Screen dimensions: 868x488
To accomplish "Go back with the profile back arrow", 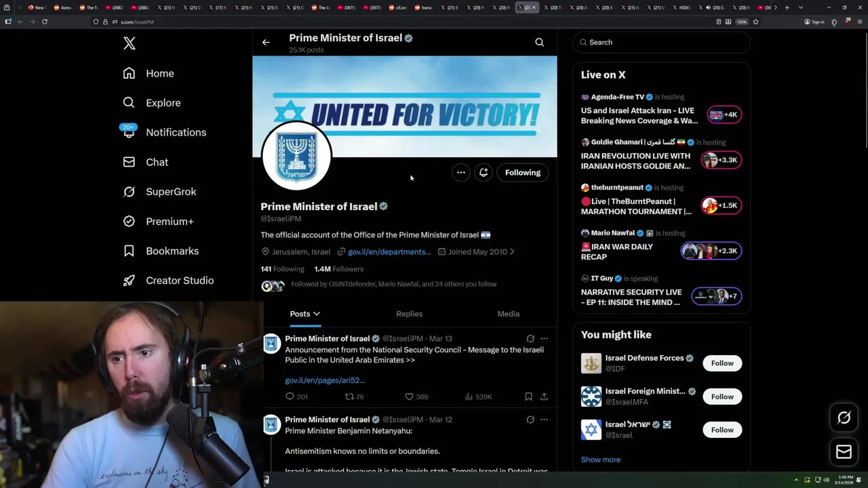I will pos(266,42).
